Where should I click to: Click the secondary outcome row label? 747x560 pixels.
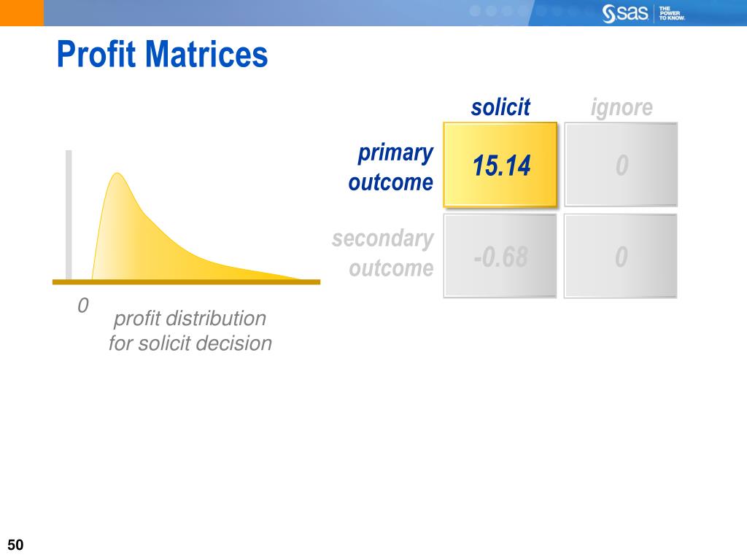coord(383,253)
